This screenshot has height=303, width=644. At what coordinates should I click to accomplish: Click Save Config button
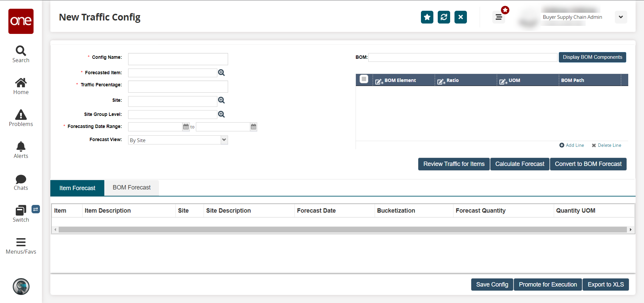coord(492,285)
